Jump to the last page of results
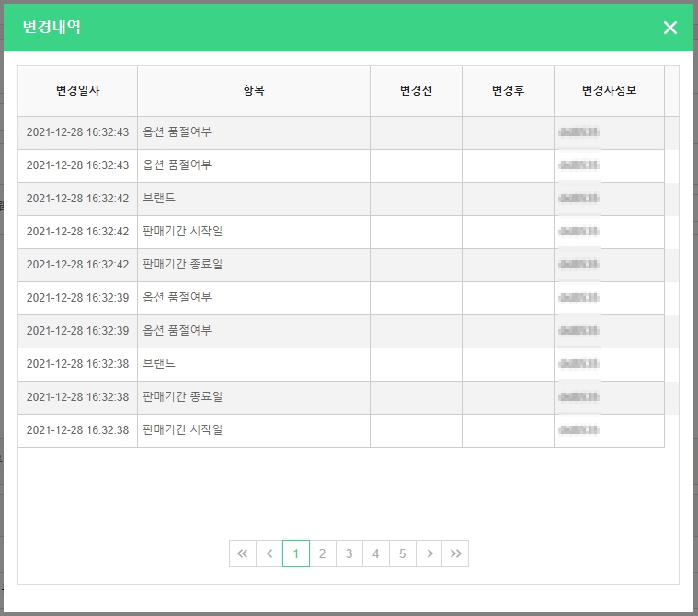Viewport: 698px width, 616px height. coord(455,553)
